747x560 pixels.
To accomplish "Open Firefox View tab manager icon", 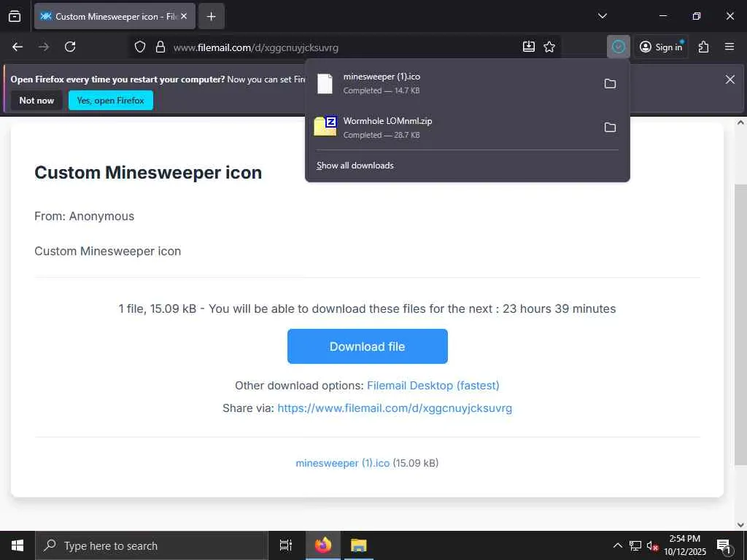I will click(15, 16).
